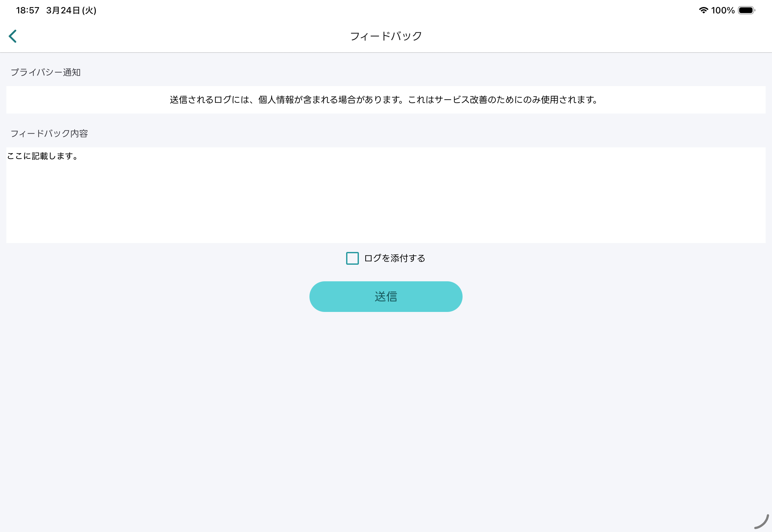Viewport: 772px width, 532px height.
Task: Focus the フィードバック内容 text area
Action: 386,195
